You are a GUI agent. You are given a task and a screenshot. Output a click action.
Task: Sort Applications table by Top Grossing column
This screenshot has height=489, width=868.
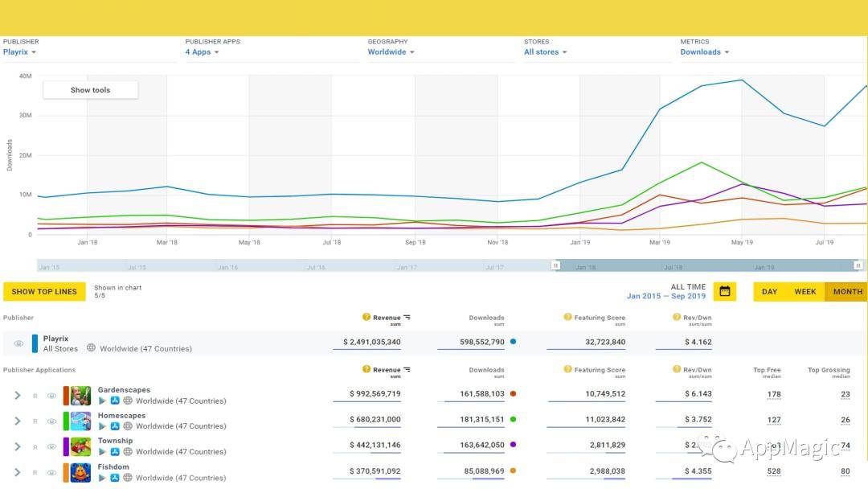[829, 371]
